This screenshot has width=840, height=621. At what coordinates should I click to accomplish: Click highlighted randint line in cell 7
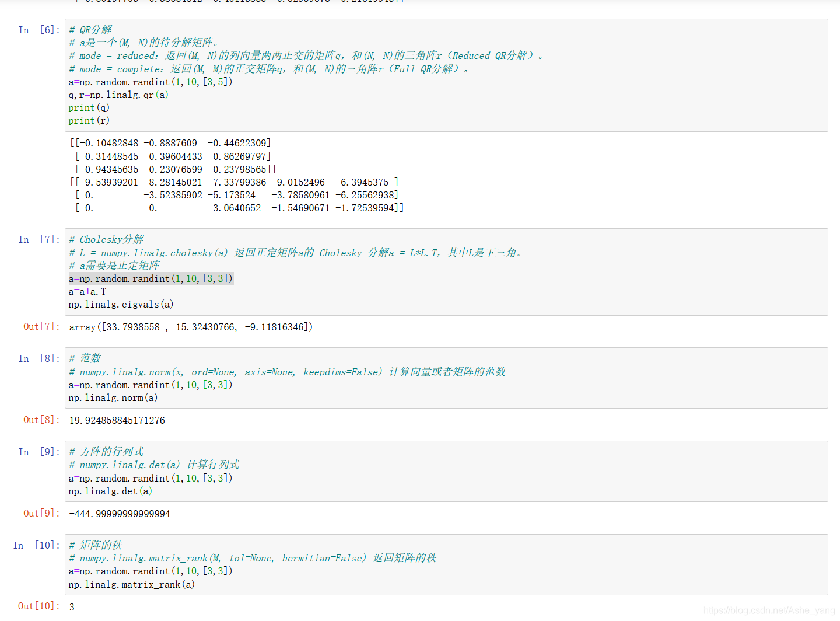coord(151,278)
